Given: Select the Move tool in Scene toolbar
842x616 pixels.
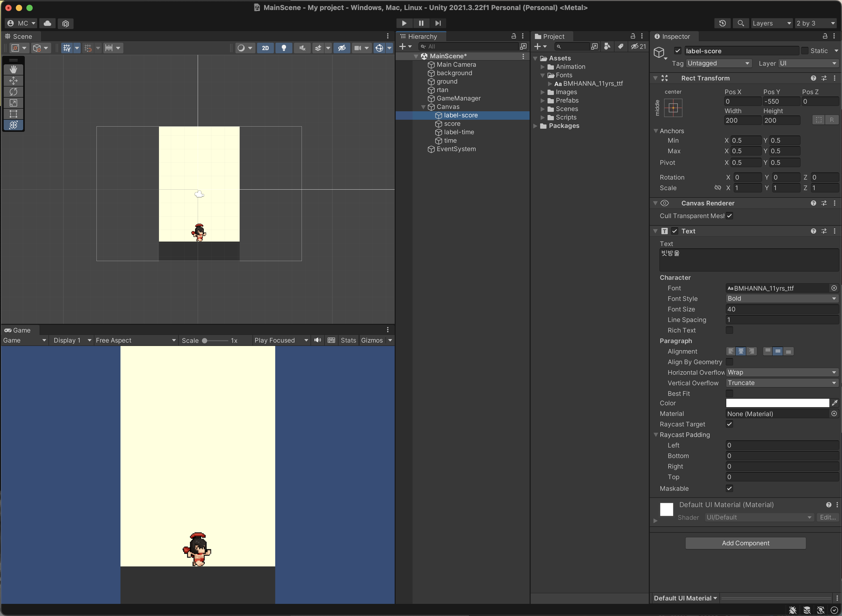Looking at the screenshot, I should click(13, 80).
